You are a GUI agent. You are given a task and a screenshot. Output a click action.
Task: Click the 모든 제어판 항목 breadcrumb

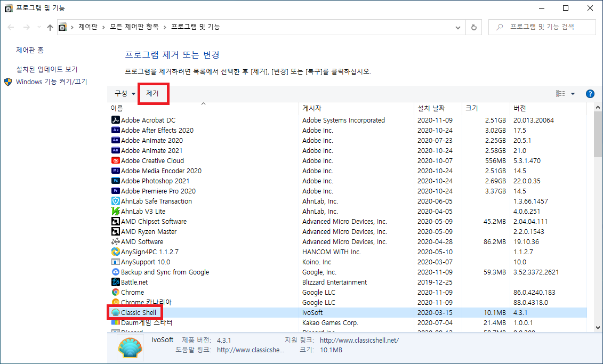tap(134, 27)
